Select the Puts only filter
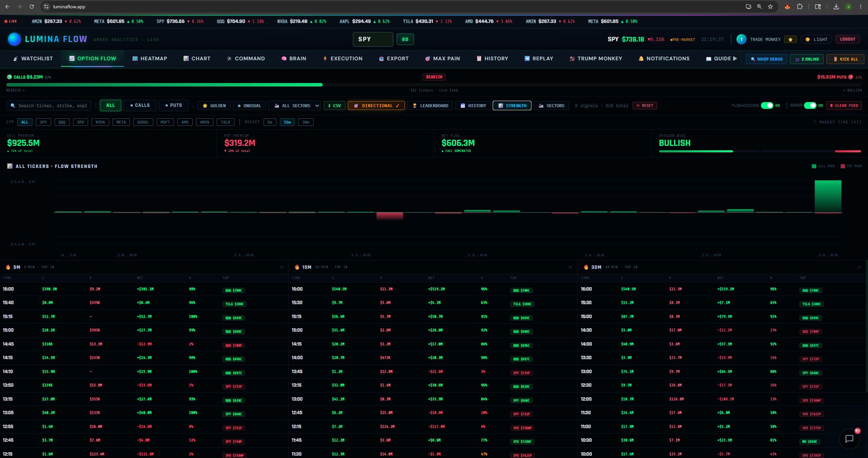The image size is (868, 458). coord(174,106)
